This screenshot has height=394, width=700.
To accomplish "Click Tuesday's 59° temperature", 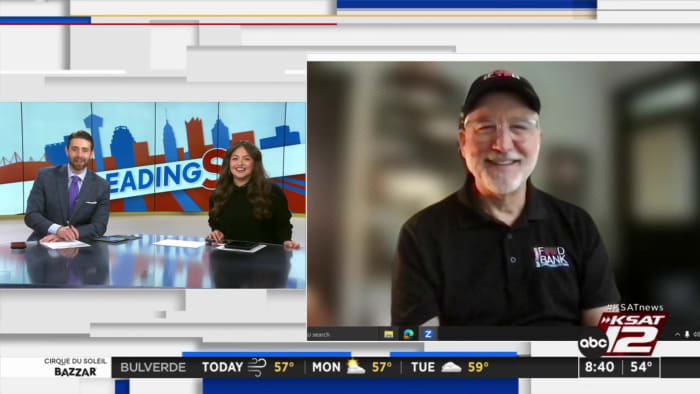I will 478,367.
